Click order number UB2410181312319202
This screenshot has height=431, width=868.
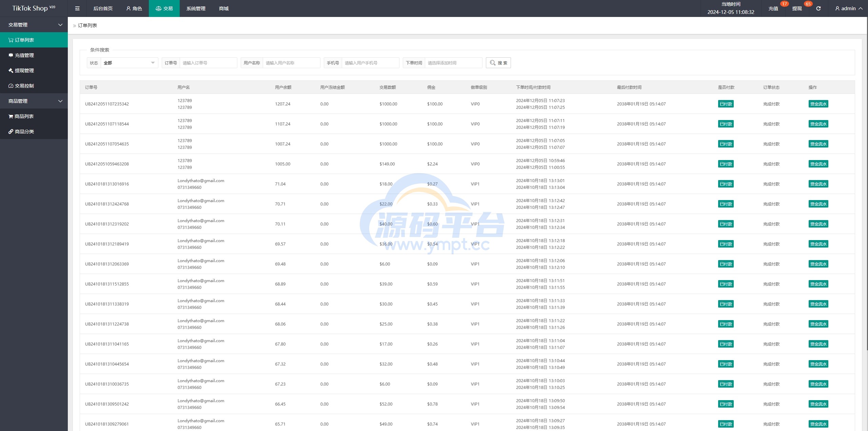(x=107, y=224)
